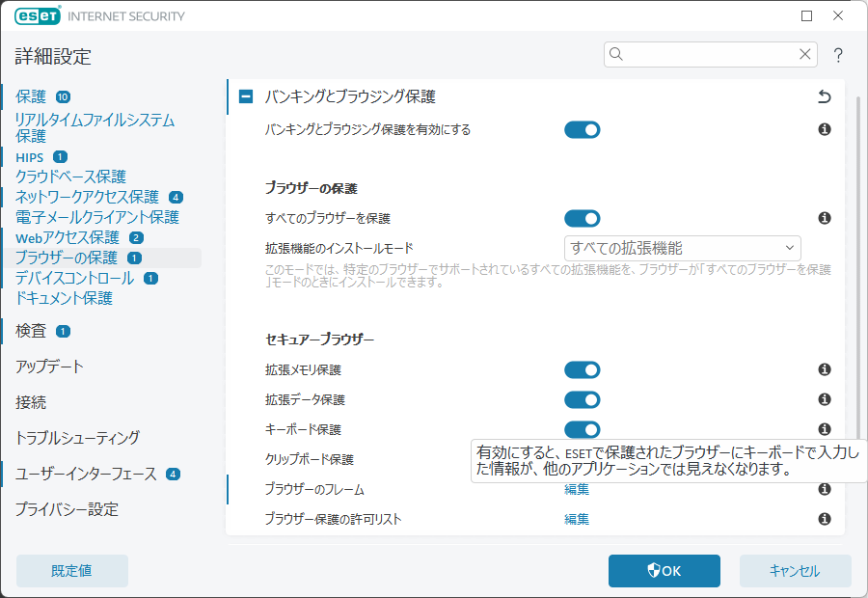Screen dimensions: 868x598
Task: Click the ESET logo in title bar
Action: coord(38,16)
